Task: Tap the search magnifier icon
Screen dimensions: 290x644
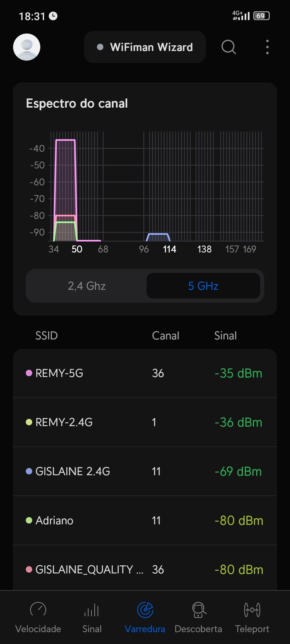Action: pos(229,47)
